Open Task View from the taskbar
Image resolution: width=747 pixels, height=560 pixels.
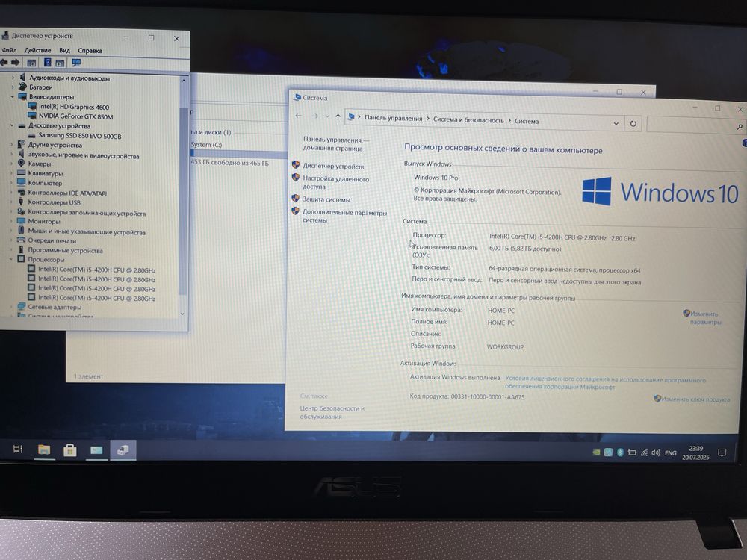pos(18,449)
